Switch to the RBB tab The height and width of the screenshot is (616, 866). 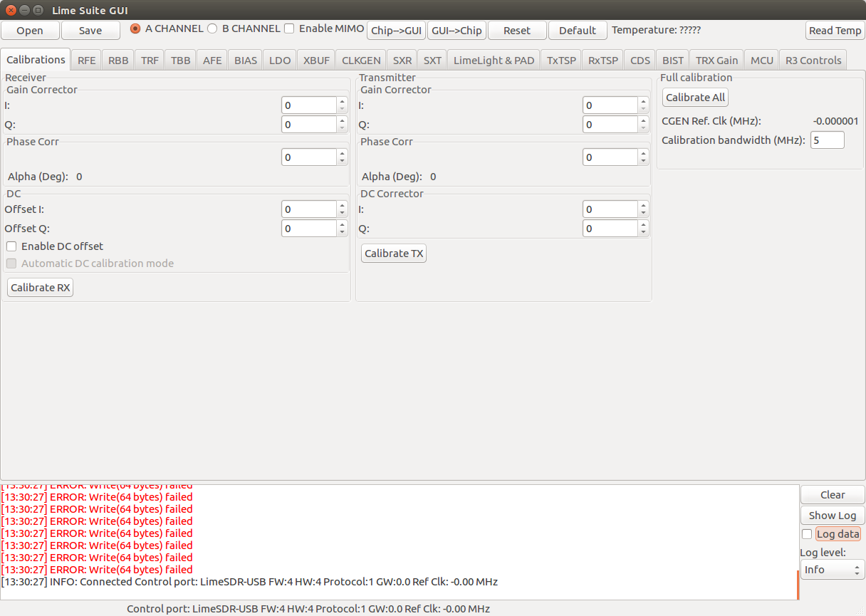click(118, 61)
